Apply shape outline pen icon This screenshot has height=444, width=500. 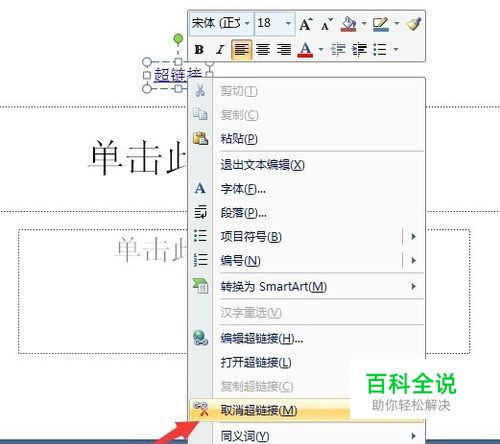tap(381, 24)
